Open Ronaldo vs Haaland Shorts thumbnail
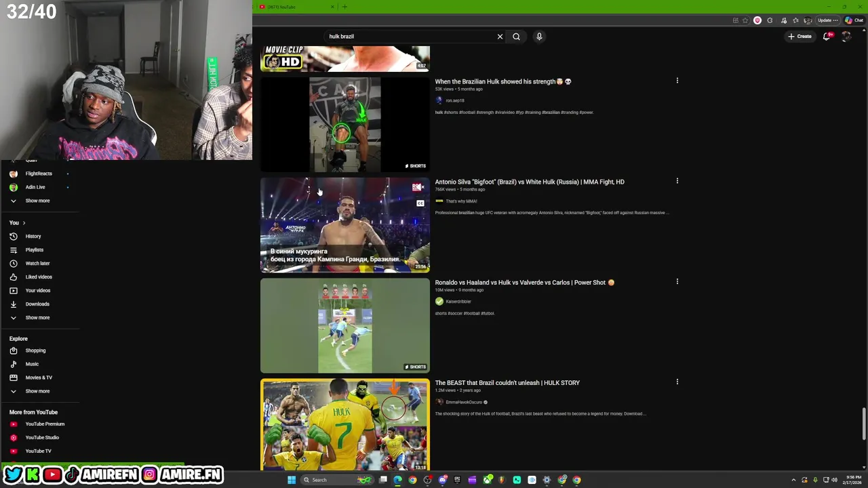The width and height of the screenshot is (868, 488). click(x=345, y=325)
